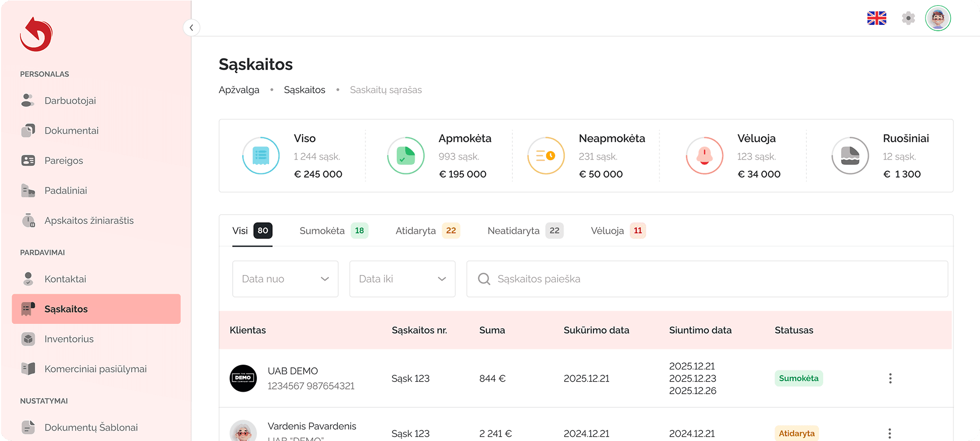Click the Vėluoja red bell icon

705,156
